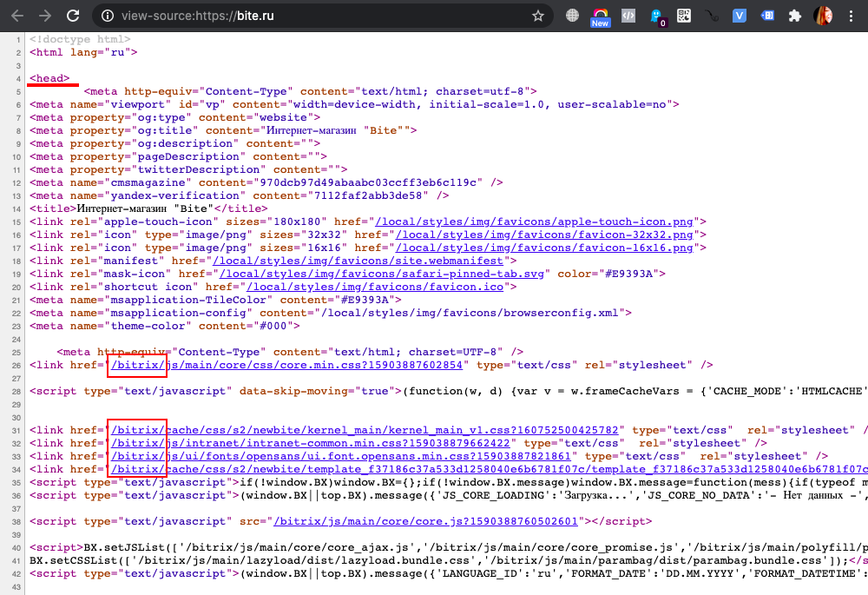Open the core.min.css stylesheet link
Screen dimensions: 868x595
286,365
